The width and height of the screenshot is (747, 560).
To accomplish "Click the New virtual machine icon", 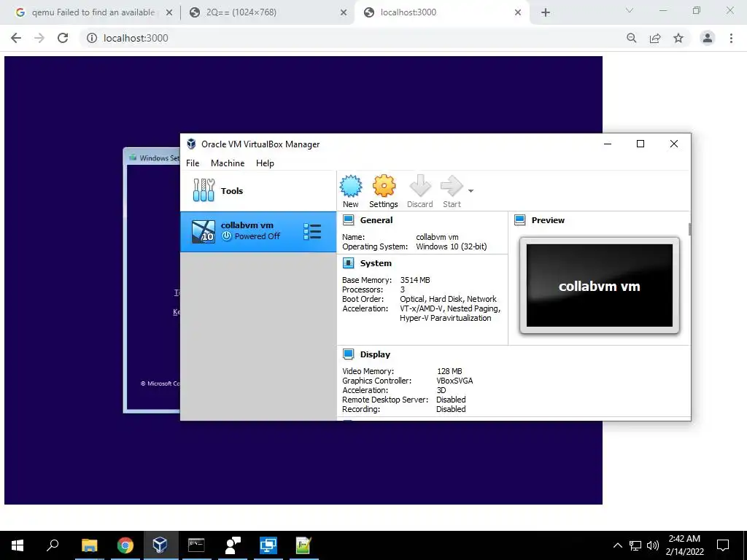I will pyautogui.click(x=351, y=186).
